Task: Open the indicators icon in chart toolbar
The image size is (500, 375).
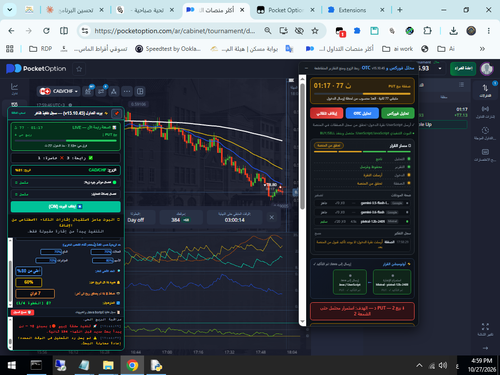Action: 101,91
